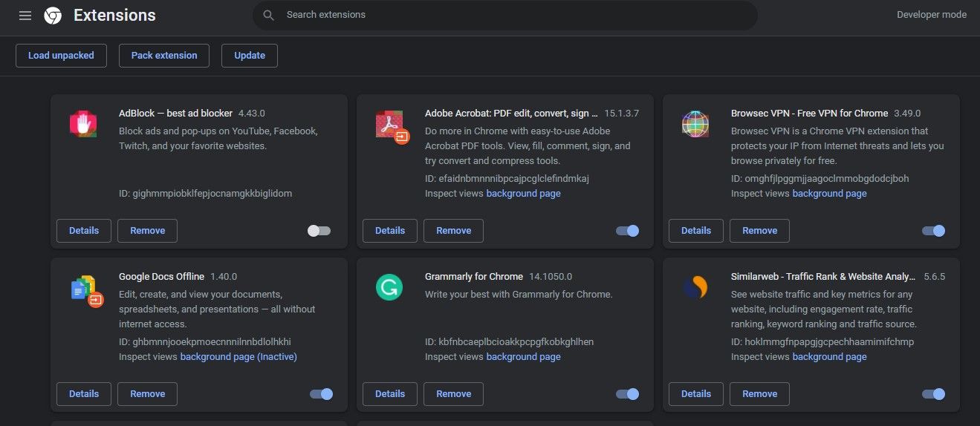Click the Grammarly green G icon
Image resolution: width=980 pixels, height=426 pixels.
389,287
